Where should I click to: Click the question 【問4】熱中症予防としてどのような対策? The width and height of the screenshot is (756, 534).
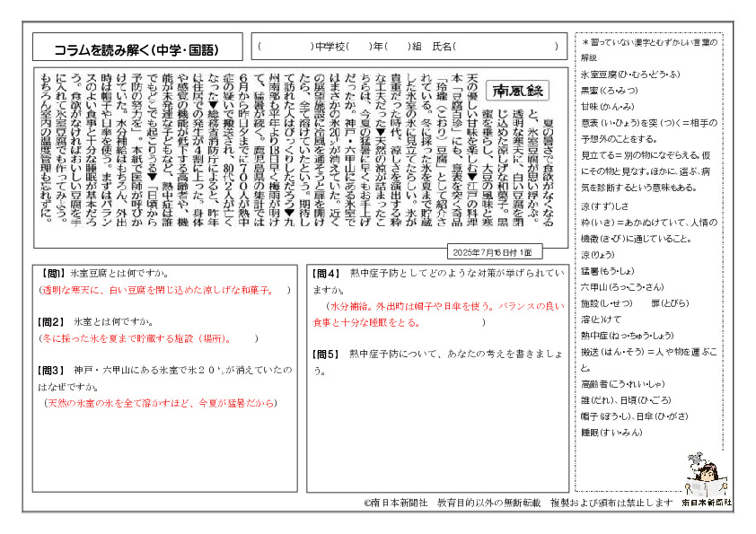coord(438,282)
